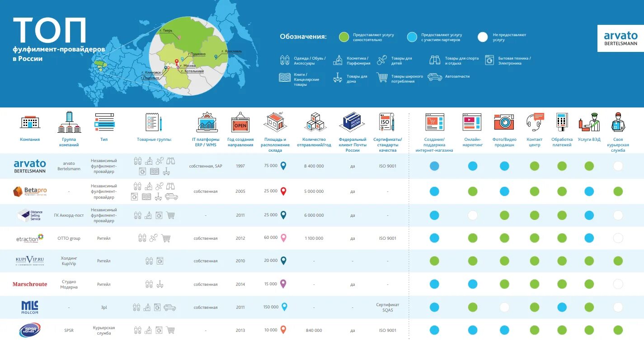The height and width of the screenshot is (340, 644).
Task: Click the г. Тверь label on the map
Action: pos(166,30)
